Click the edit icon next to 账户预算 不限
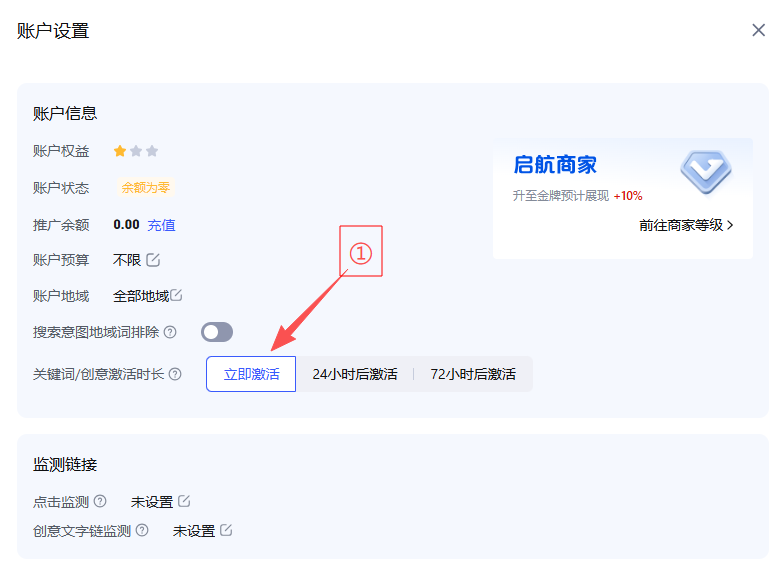This screenshot has height=586, width=782. [153, 260]
